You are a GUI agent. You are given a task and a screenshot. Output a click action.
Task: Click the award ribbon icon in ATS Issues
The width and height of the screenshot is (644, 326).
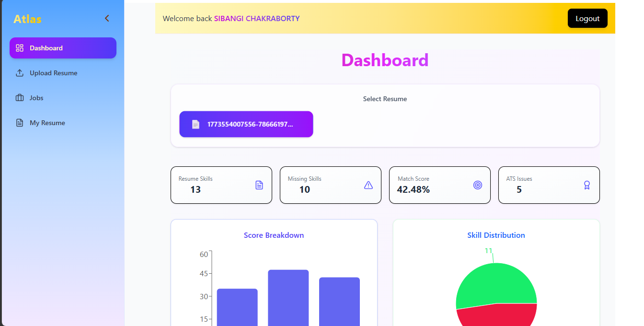[587, 185]
